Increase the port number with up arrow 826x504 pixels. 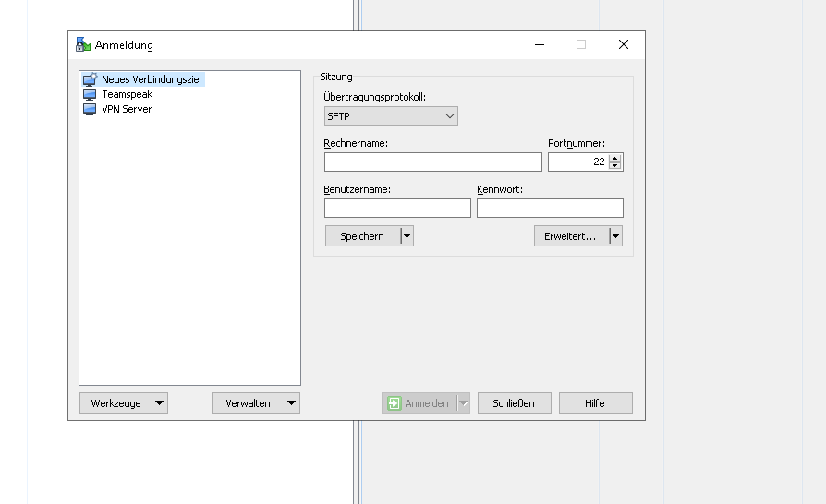tap(614, 158)
